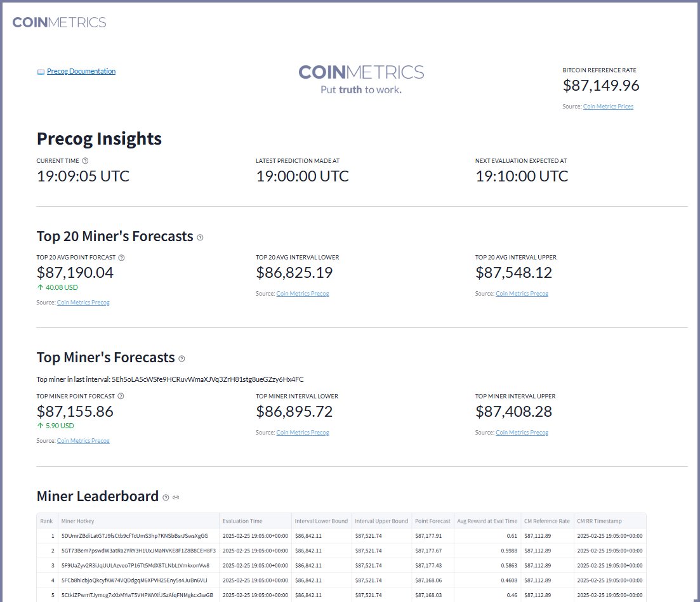700x602 pixels.
Task: Click the help icon beside TOP 20 AVG POINT FORCAST
Action: point(121,258)
